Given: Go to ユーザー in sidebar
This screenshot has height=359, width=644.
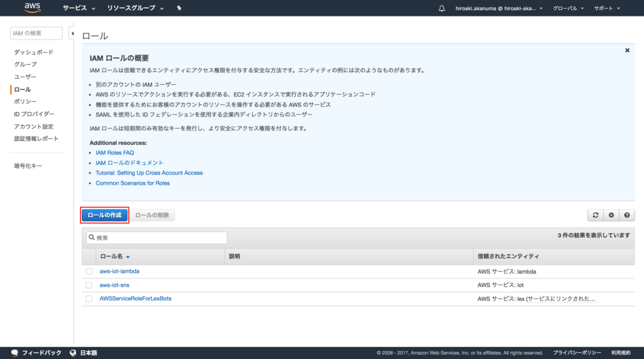Looking at the screenshot, I should pyautogui.click(x=25, y=77).
